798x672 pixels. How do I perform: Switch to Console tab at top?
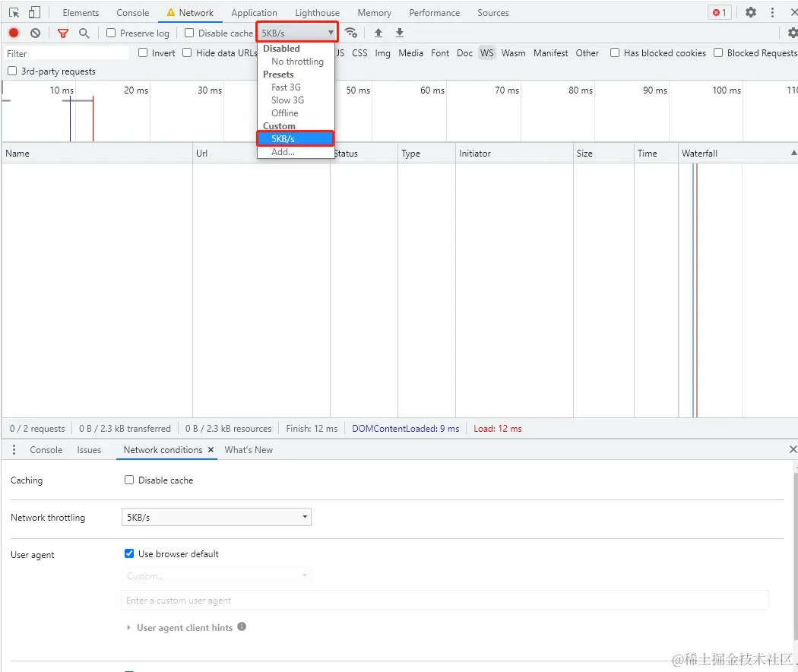133,13
